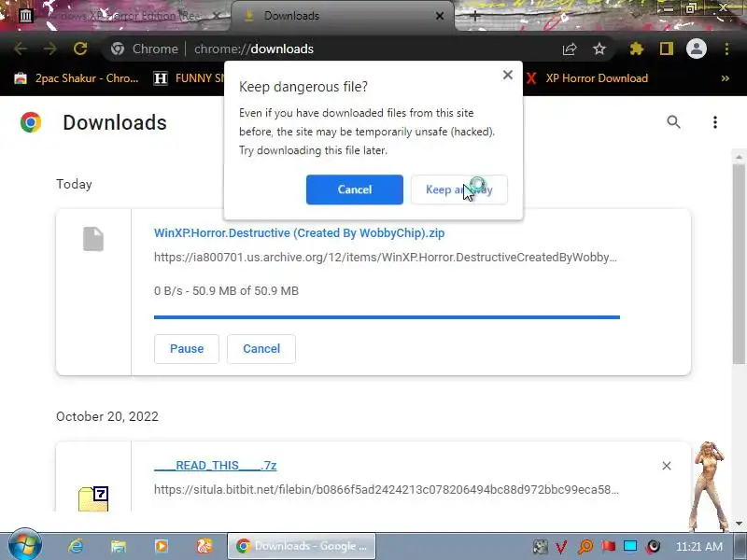Click Keep anyway in the dialog
Image resolution: width=747 pixels, height=560 pixels.
pyautogui.click(x=458, y=189)
